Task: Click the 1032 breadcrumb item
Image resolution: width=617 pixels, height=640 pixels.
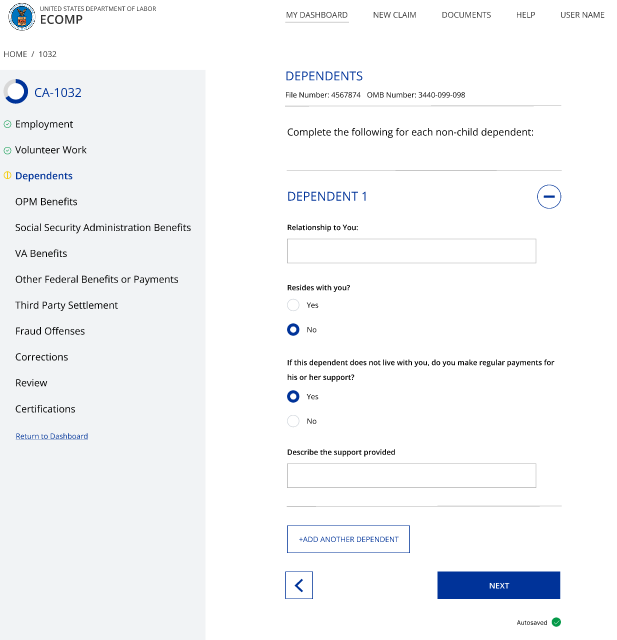Action: pos(47,54)
